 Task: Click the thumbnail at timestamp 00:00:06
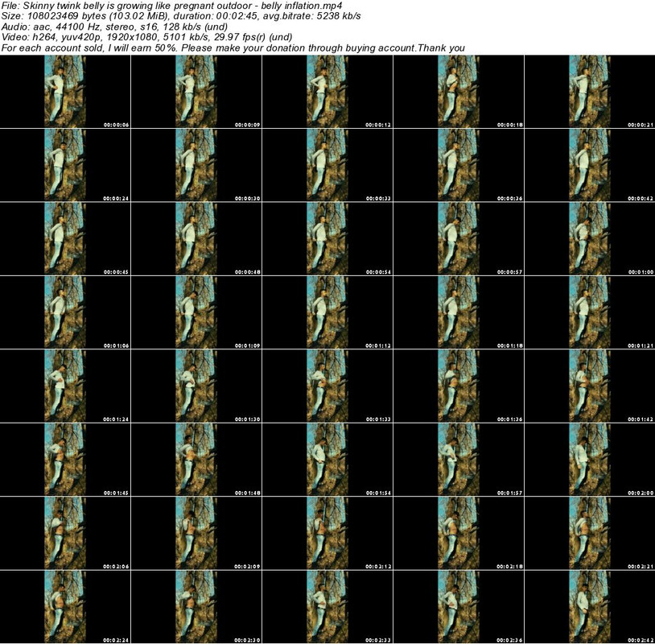(x=65, y=92)
